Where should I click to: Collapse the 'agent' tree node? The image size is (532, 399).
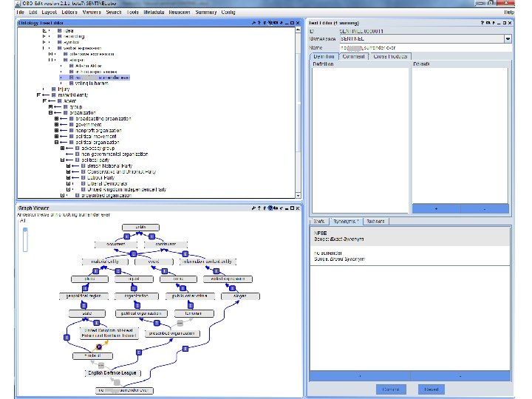pyautogui.click(x=44, y=101)
